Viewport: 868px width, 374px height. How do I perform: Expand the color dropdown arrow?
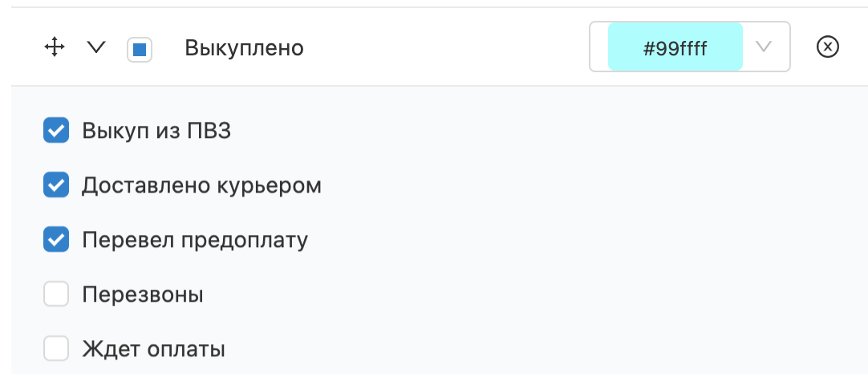(764, 47)
